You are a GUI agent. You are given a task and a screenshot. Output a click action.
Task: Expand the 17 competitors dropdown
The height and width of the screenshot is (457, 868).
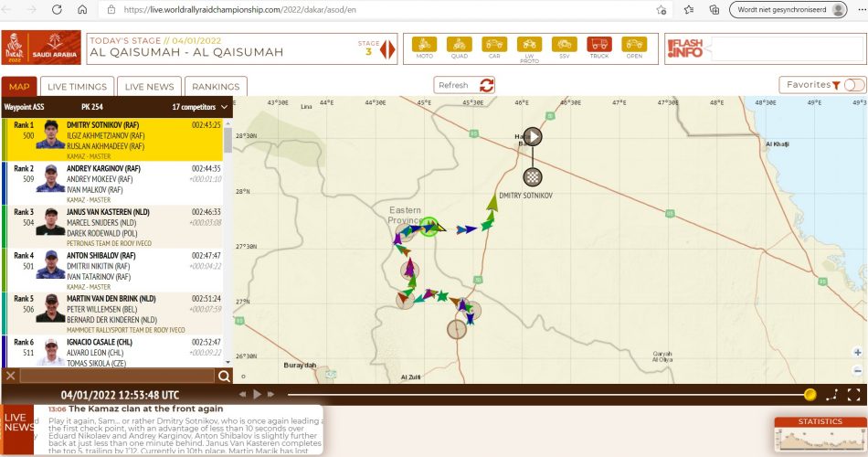(199, 107)
